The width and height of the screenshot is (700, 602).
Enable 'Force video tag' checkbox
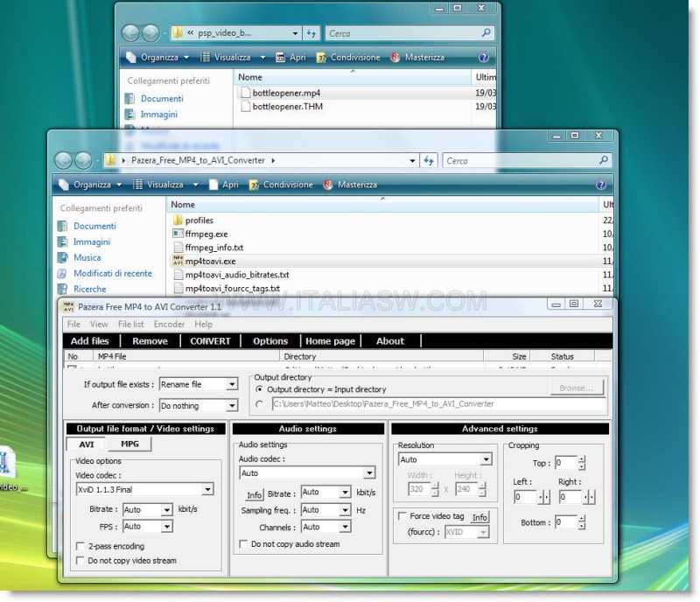point(402,515)
